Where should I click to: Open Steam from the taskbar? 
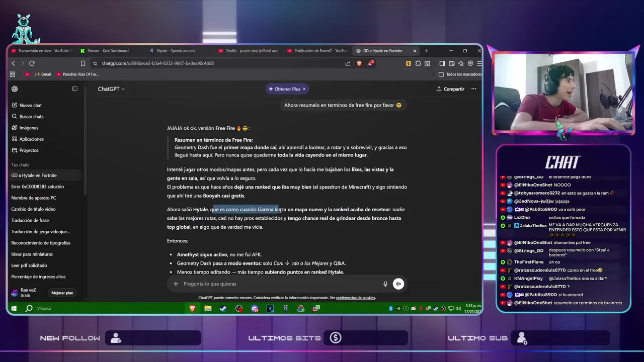point(223,308)
